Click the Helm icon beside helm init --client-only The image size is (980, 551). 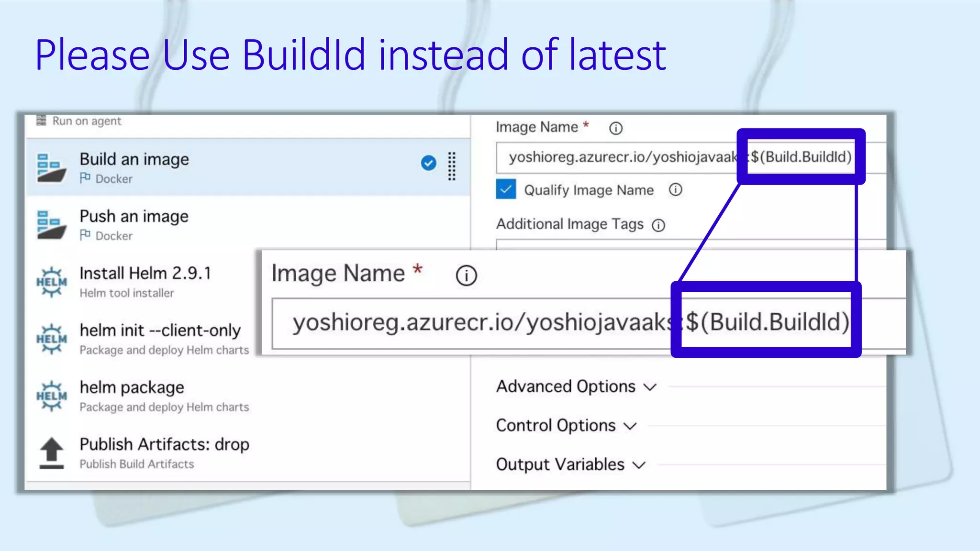[x=51, y=339]
